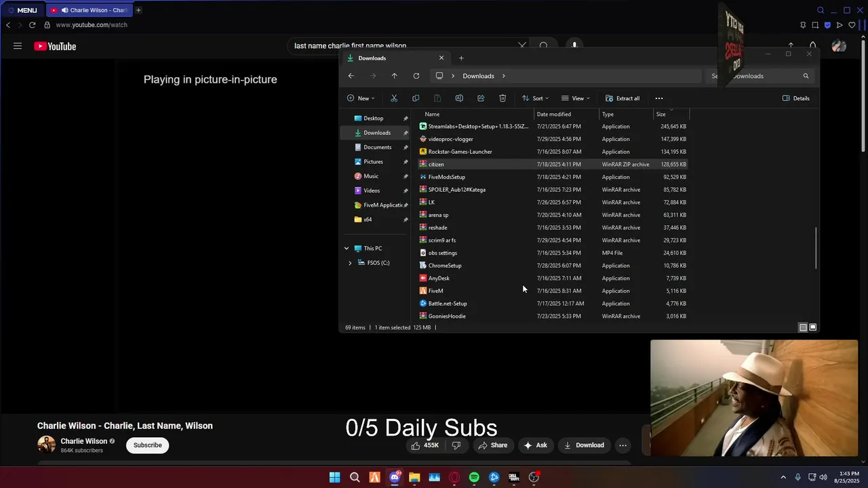The height and width of the screenshot is (488, 868).
Task: Open the See more (three dots) menu in File Explorer
Action: point(658,98)
